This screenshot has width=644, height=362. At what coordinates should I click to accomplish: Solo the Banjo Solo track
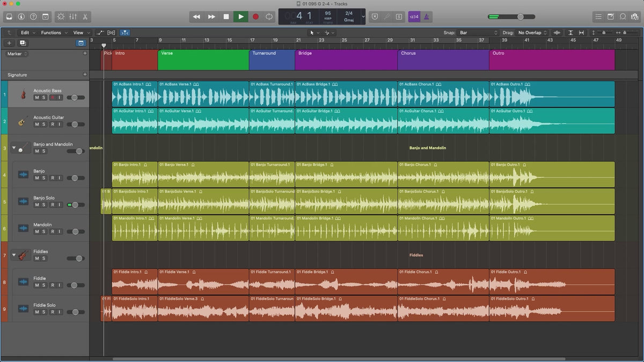[x=44, y=205]
